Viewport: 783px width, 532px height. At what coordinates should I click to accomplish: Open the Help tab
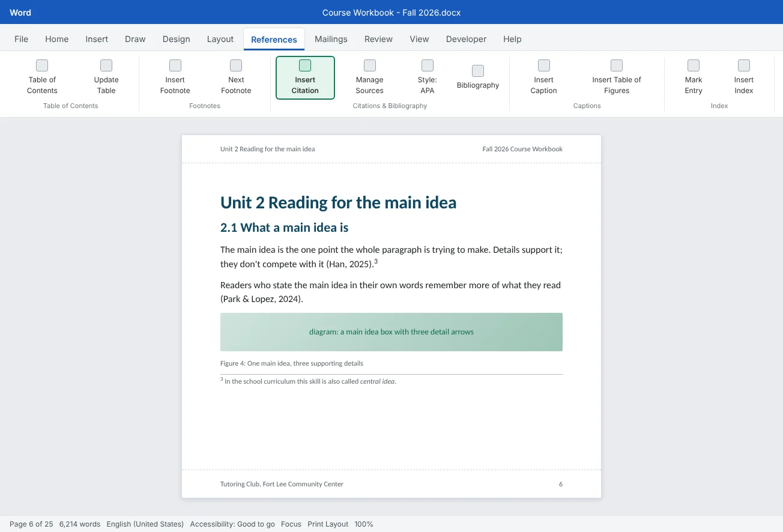click(x=512, y=39)
